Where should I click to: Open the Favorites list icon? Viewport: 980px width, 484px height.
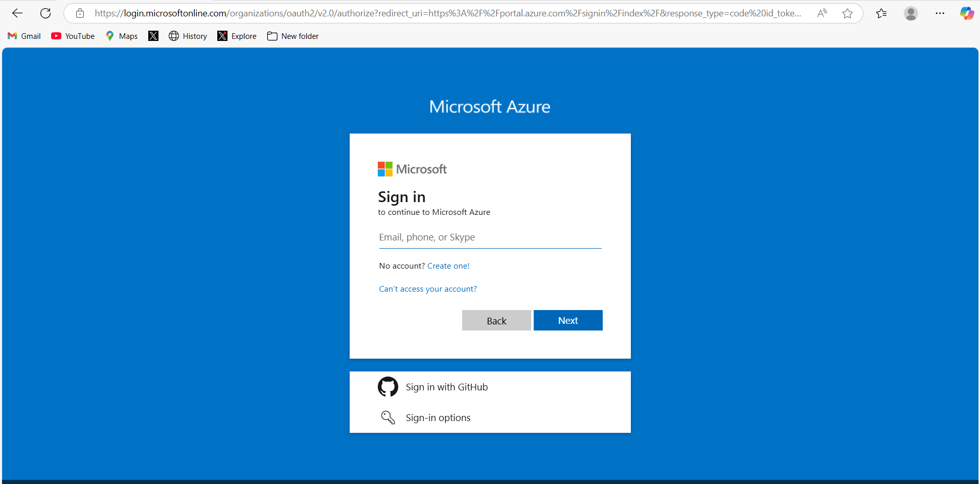pyautogui.click(x=881, y=13)
